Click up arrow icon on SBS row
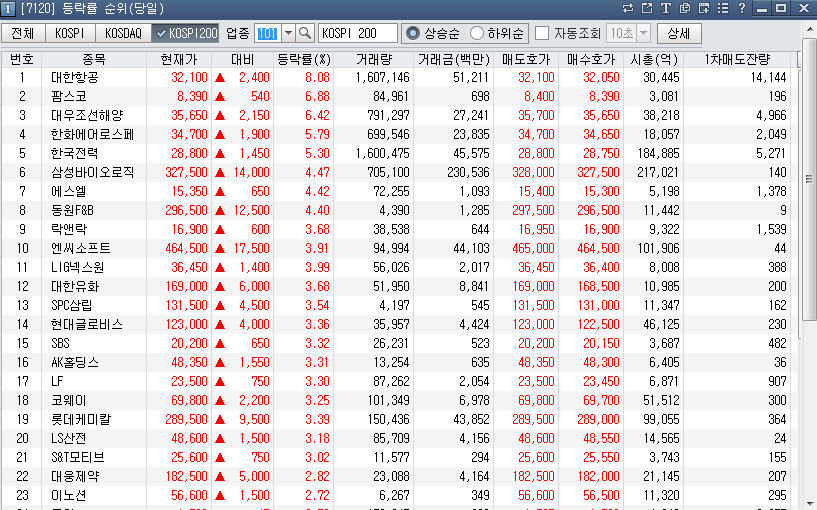This screenshot has width=817, height=510. [220, 343]
